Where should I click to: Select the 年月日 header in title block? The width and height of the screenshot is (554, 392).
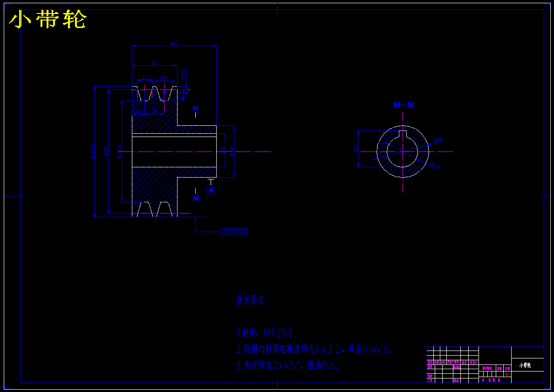click(473, 363)
